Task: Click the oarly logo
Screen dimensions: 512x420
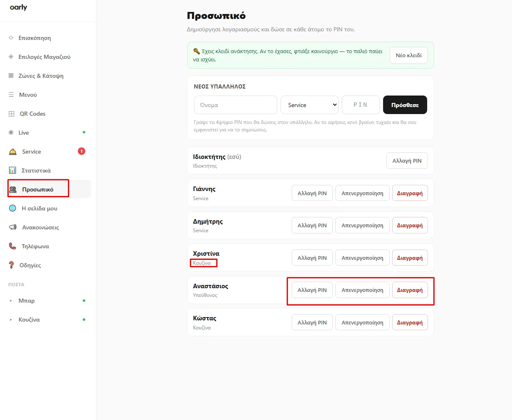Action: 19,7
